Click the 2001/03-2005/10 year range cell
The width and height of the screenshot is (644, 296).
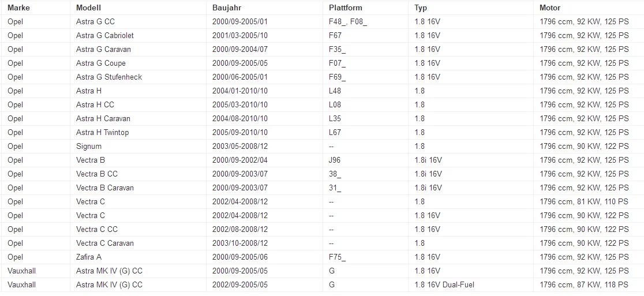tap(240, 35)
